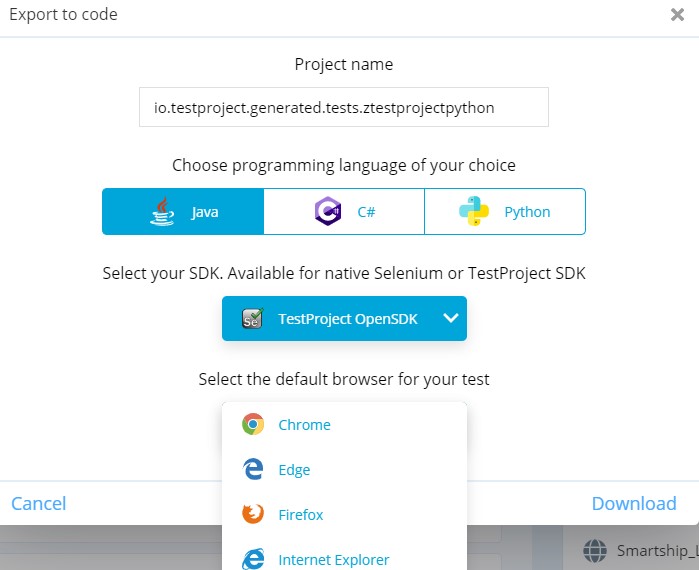699x570 pixels.
Task: Focus the Project name text field
Action: pyautogui.click(x=343, y=107)
